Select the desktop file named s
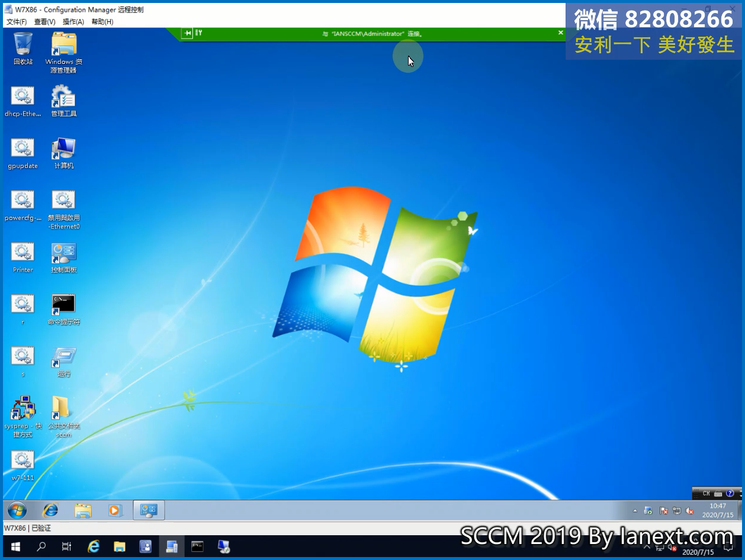Screen dimensions: 745x560 coord(23,362)
